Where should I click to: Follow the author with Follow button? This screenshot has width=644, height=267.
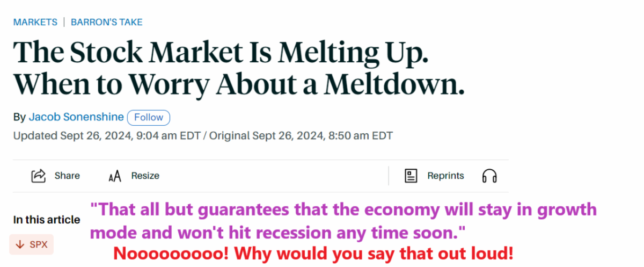point(149,117)
